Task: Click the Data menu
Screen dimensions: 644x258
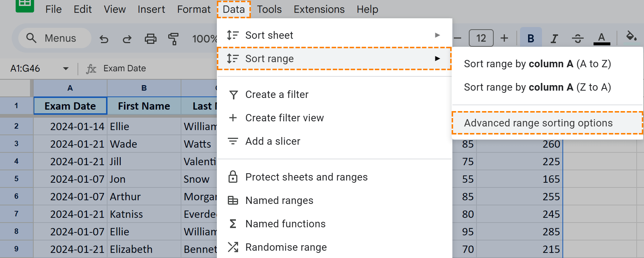Action: tap(234, 9)
